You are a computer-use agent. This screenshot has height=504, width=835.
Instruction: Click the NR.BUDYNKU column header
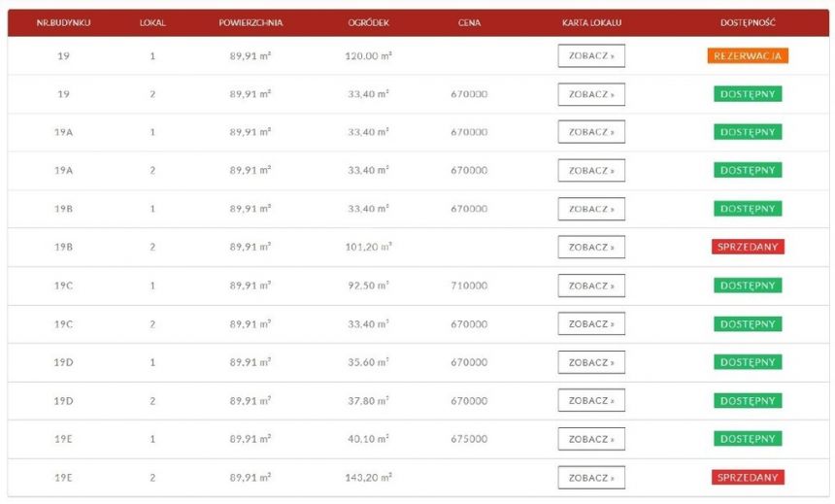click(x=63, y=23)
